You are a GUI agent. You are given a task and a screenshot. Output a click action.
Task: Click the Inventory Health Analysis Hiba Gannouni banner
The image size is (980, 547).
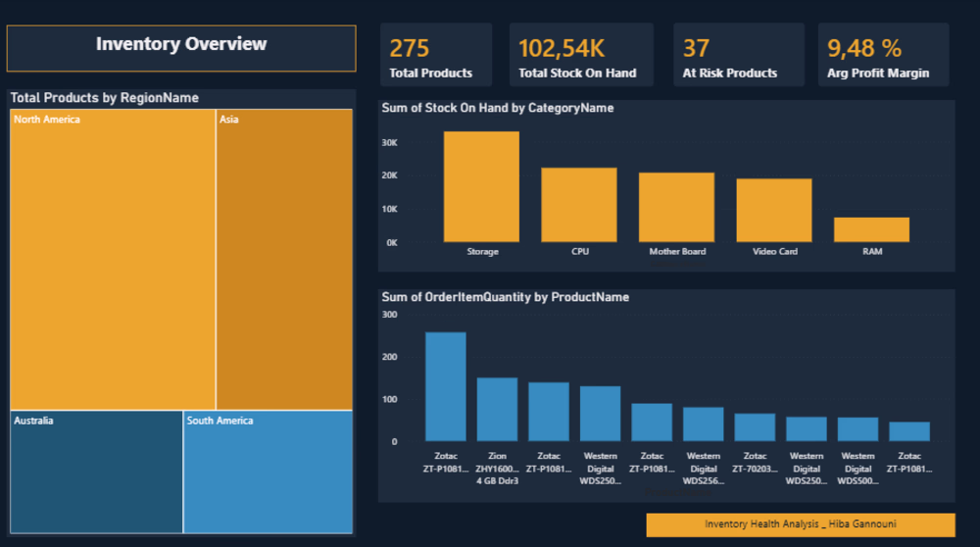[801, 524]
